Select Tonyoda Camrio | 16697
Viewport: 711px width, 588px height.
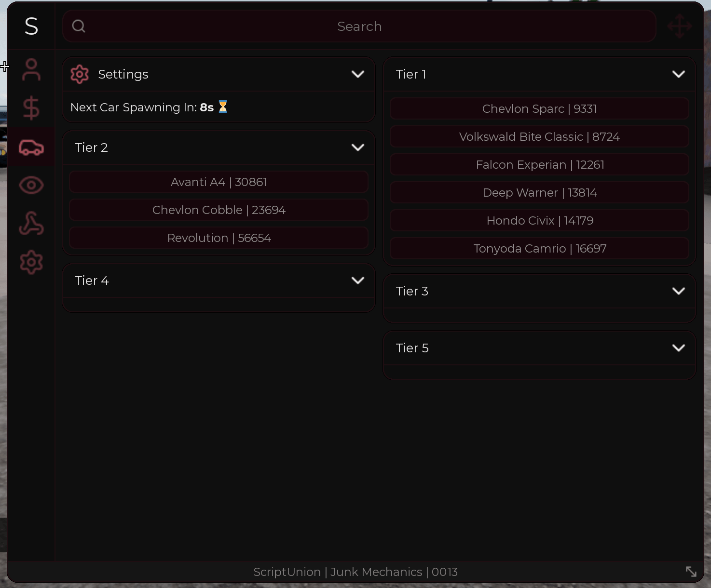[539, 249]
